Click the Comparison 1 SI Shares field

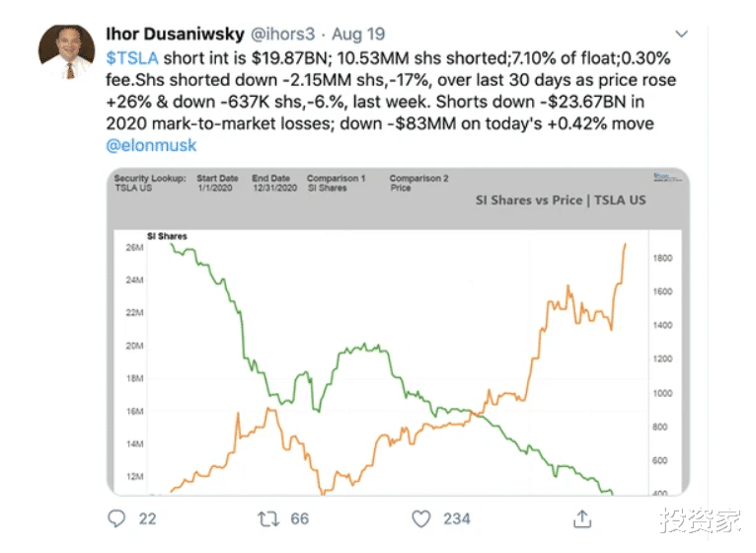pos(337,183)
